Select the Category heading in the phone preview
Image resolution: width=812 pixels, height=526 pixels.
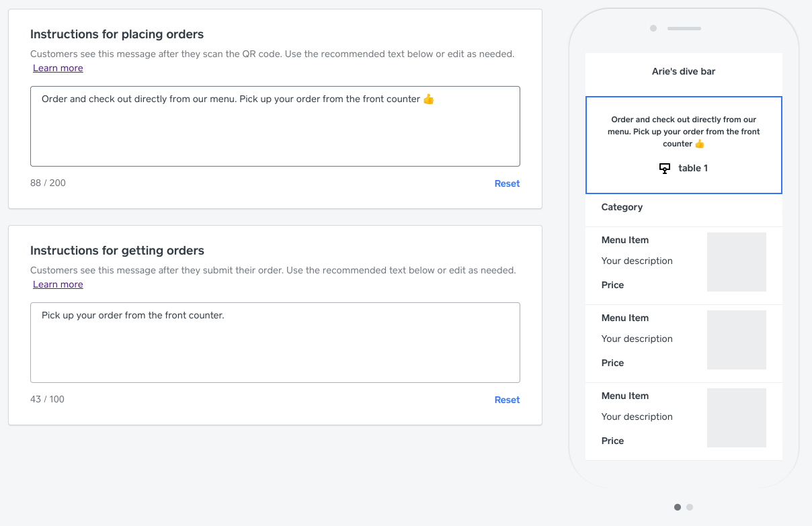pyautogui.click(x=622, y=207)
